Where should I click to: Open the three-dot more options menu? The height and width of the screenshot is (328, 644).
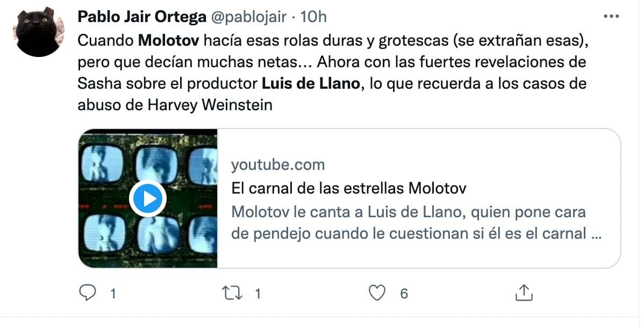point(612,17)
